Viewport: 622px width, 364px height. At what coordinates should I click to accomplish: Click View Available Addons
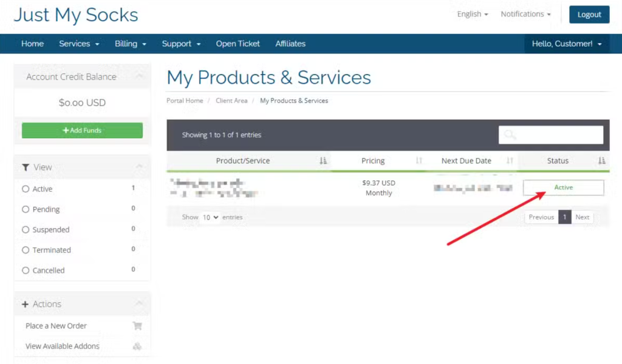63,346
